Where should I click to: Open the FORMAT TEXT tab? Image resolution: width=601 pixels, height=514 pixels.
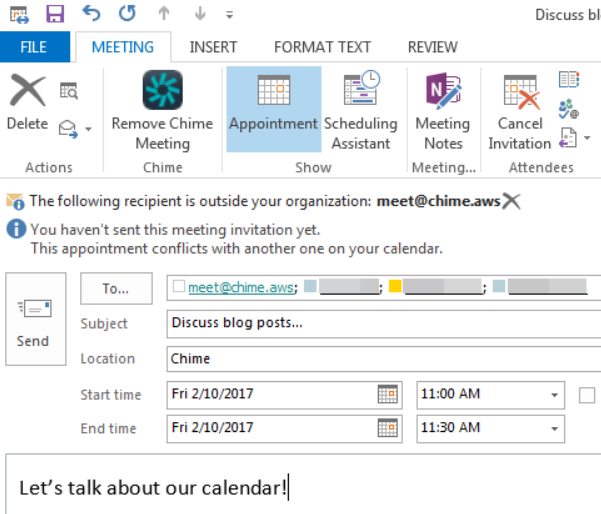322,47
